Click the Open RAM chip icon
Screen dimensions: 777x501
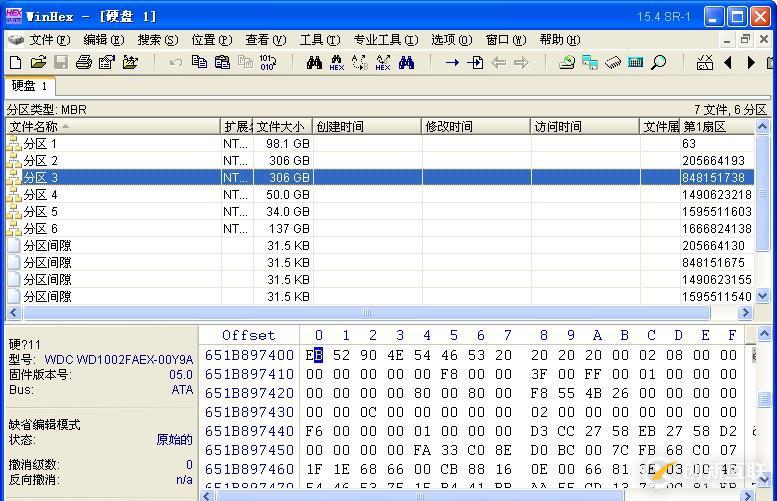(613, 62)
